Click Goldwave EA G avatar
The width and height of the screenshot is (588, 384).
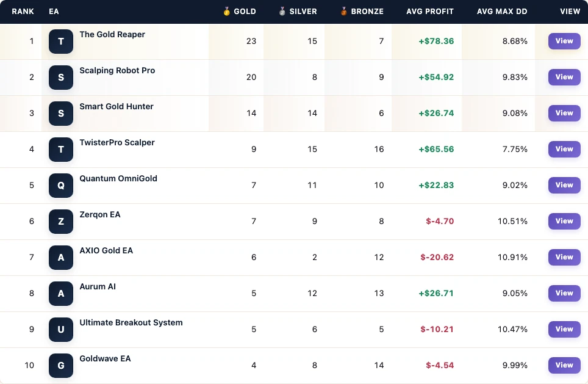(61, 366)
